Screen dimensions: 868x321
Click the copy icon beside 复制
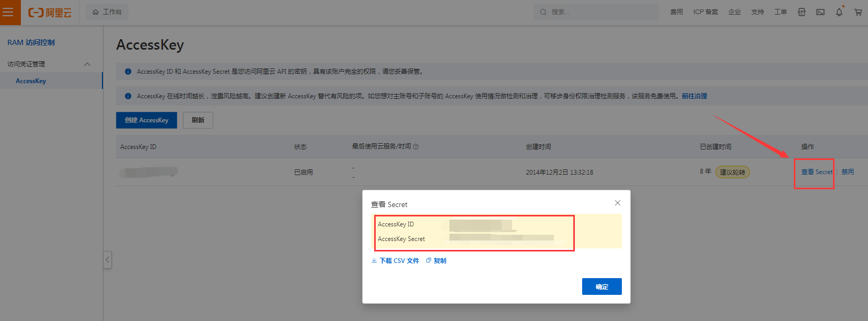coord(429,260)
